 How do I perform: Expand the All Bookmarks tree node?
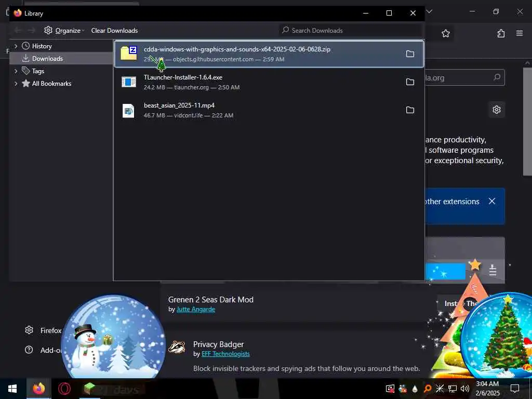[x=16, y=84]
